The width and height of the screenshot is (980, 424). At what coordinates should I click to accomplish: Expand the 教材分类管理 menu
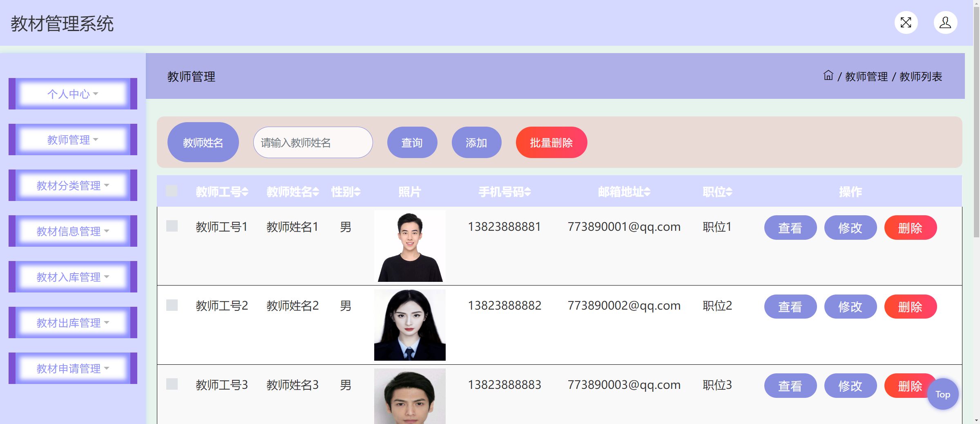72,185
